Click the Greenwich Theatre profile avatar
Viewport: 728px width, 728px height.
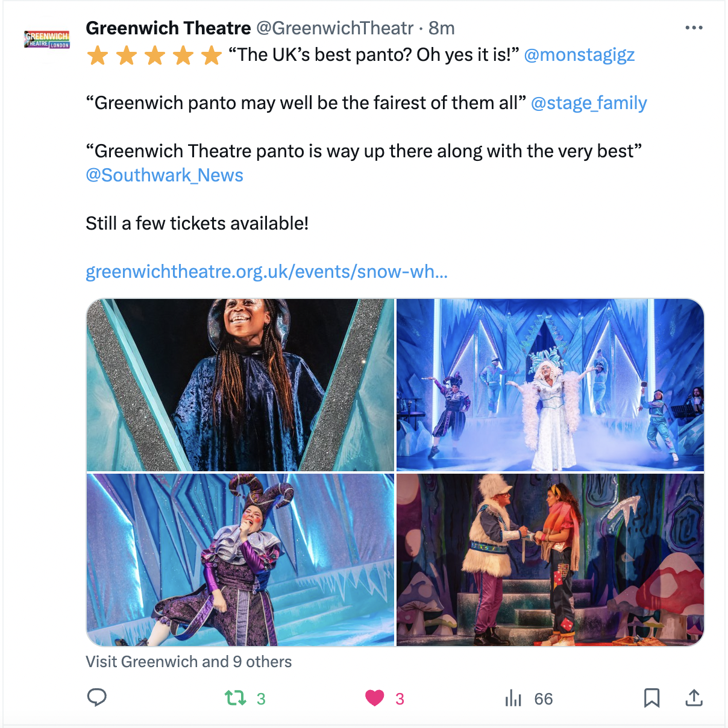click(x=47, y=40)
